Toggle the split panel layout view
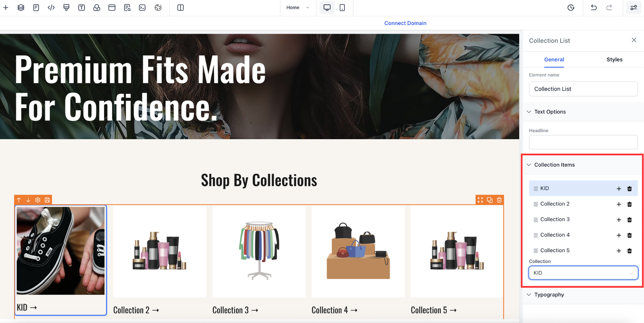This screenshot has width=644, height=323. 180,7
